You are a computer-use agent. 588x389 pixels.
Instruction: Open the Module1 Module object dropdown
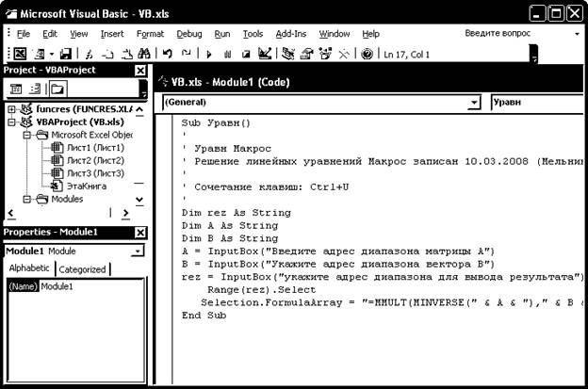point(138,251)
